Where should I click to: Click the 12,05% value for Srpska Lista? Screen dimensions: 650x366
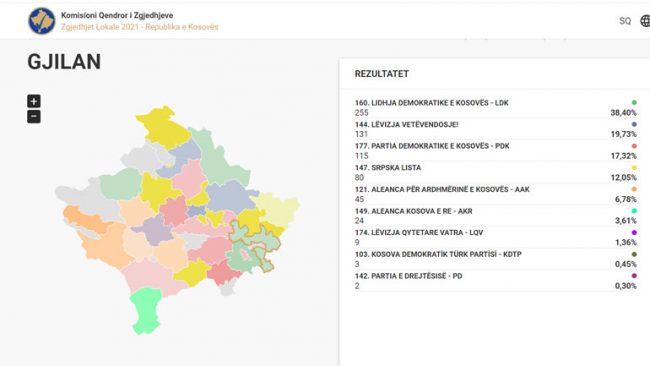[623, 177]
